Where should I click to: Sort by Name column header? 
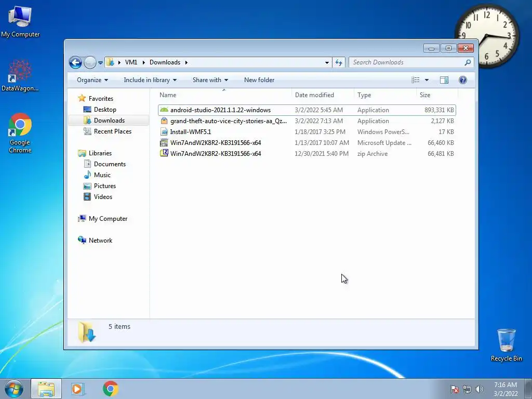click(224, 95)
